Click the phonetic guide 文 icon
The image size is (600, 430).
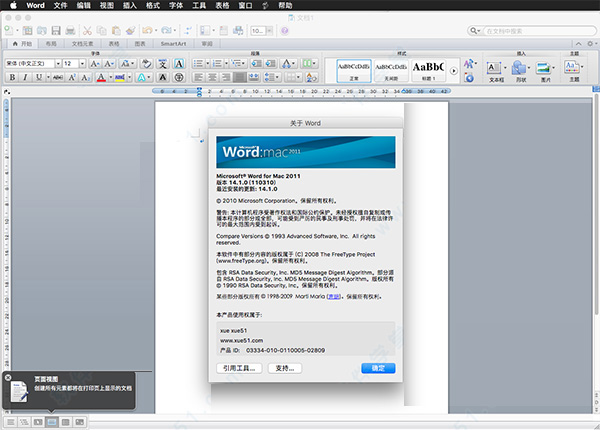click(x=163, y=64)
